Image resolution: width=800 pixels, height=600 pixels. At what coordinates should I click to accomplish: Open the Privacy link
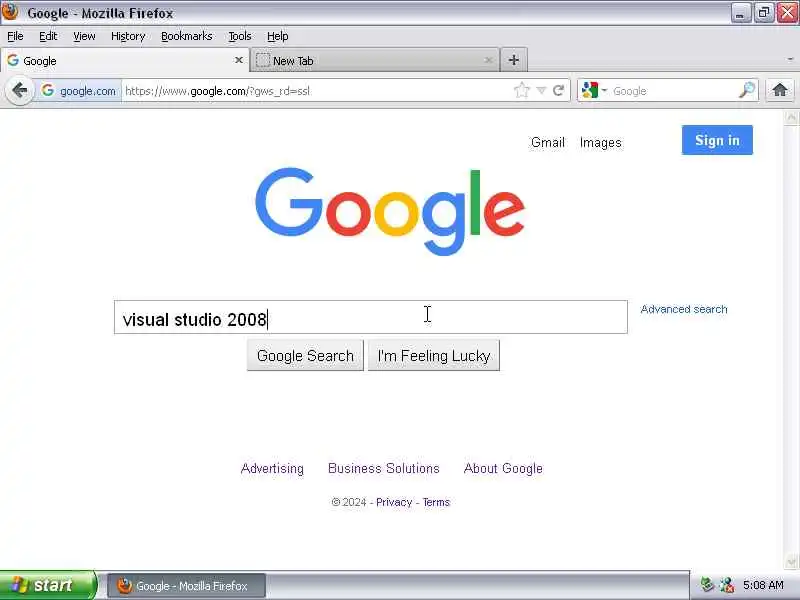pos(394,502)
